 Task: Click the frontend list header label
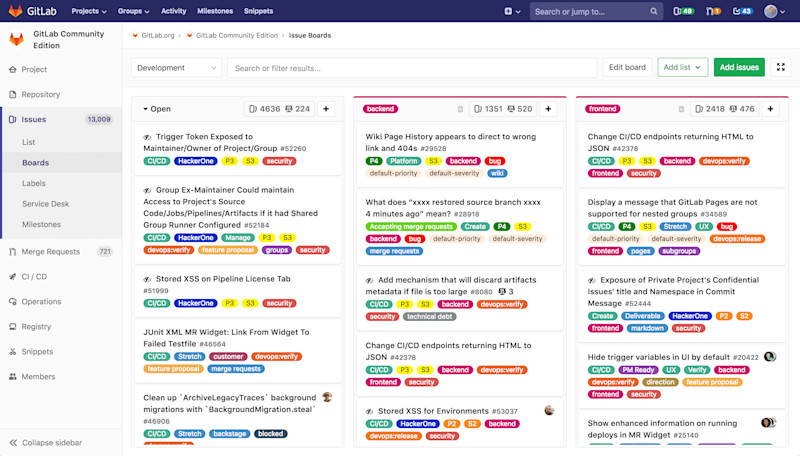pyautogui.click(x=603, y=109)
